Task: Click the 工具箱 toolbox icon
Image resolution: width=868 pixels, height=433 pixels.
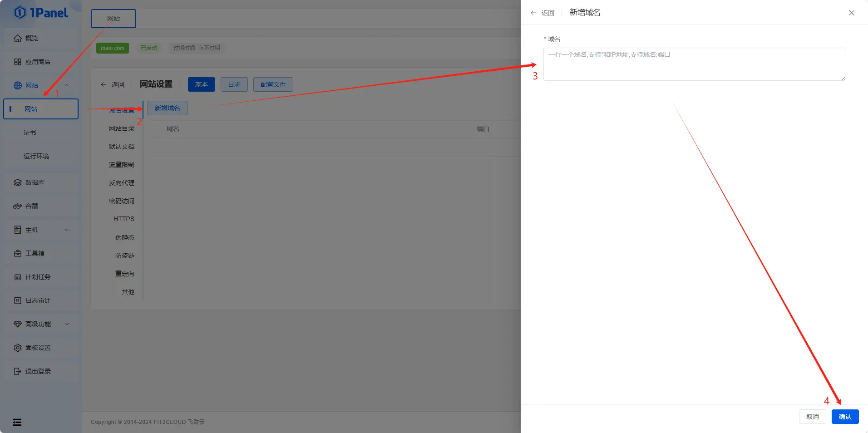Action: pyautogui.click(x=18, y=253)
